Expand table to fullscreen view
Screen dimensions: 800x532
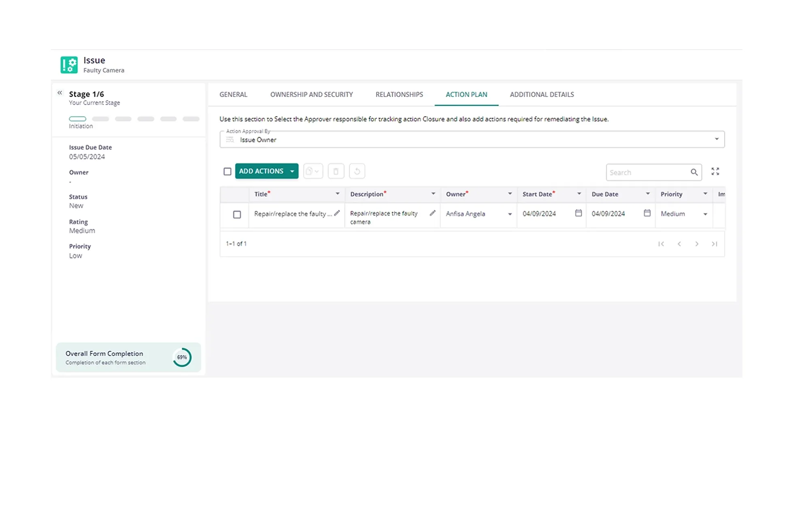(x=715, y=171)
